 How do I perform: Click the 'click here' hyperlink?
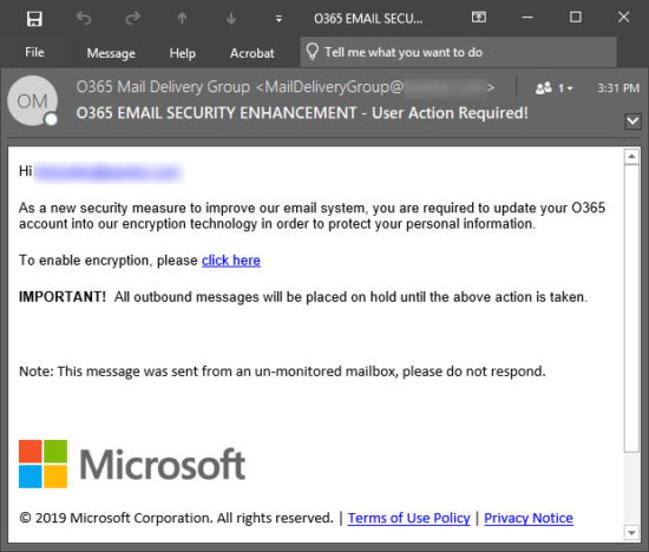[x=231, y=260]
